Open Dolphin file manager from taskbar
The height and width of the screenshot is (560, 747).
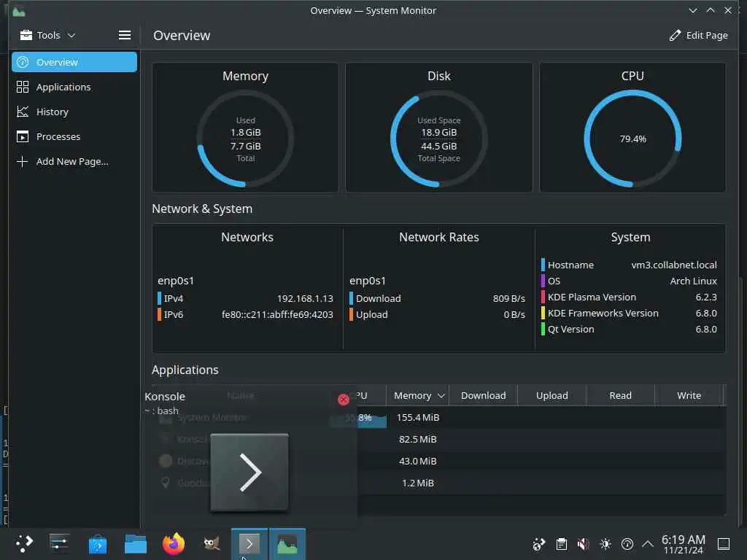(136, 544)
